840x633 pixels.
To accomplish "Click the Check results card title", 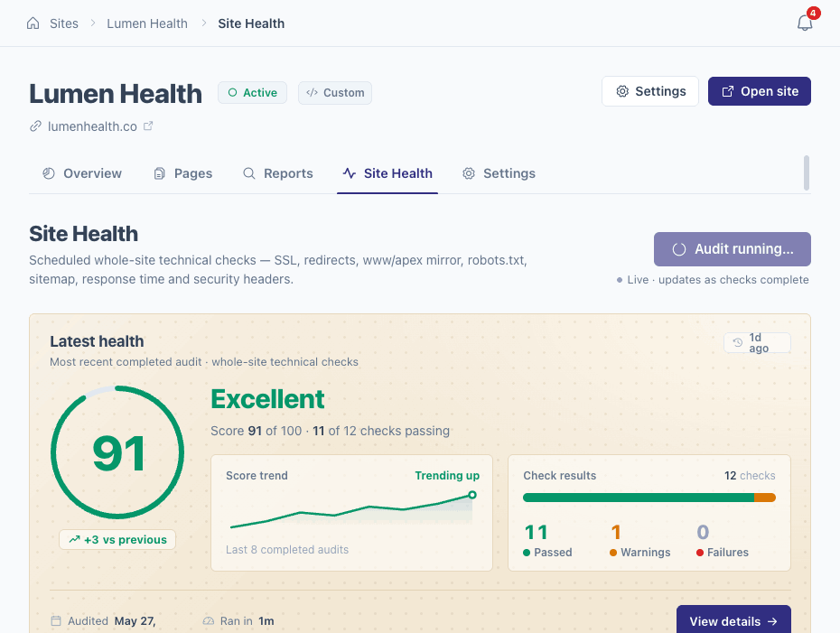I will (559, 476).
